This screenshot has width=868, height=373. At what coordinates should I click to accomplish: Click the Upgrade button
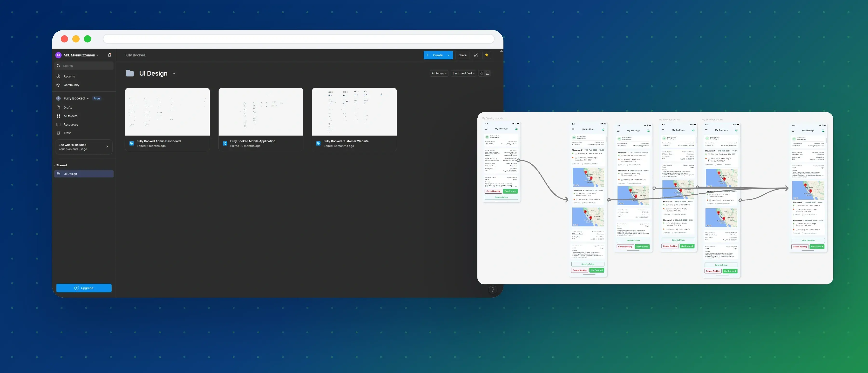coord(84,288)
